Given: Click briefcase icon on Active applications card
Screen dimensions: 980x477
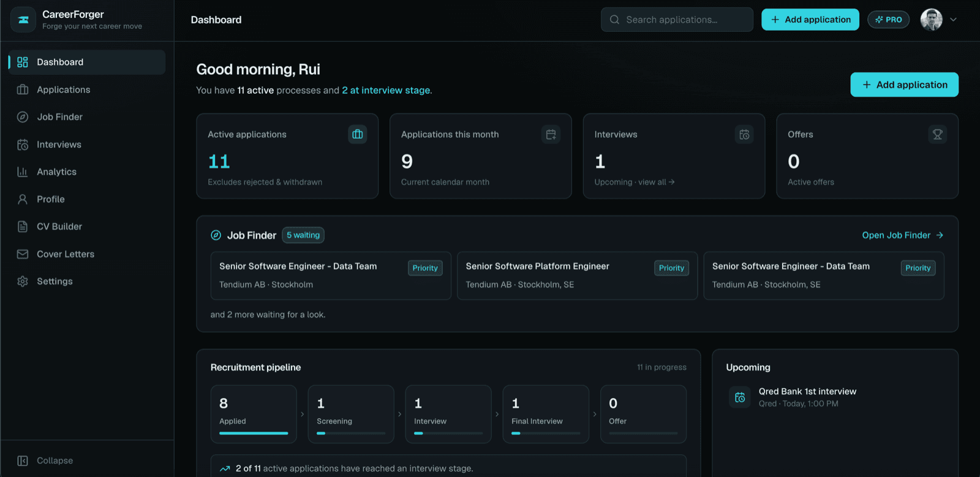Looking at the screenshot, I should tap(358, 134).
